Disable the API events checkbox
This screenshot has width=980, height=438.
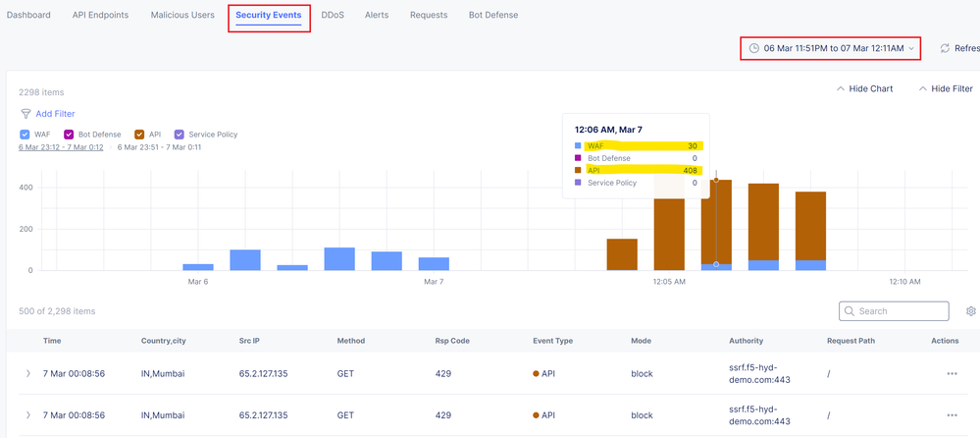click(x=141, y=135)
